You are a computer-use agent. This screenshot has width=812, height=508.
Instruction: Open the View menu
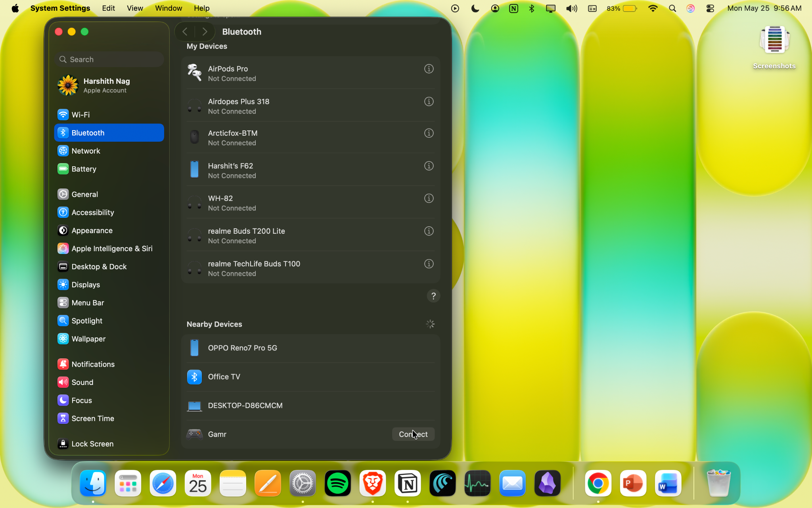point(135,8)
